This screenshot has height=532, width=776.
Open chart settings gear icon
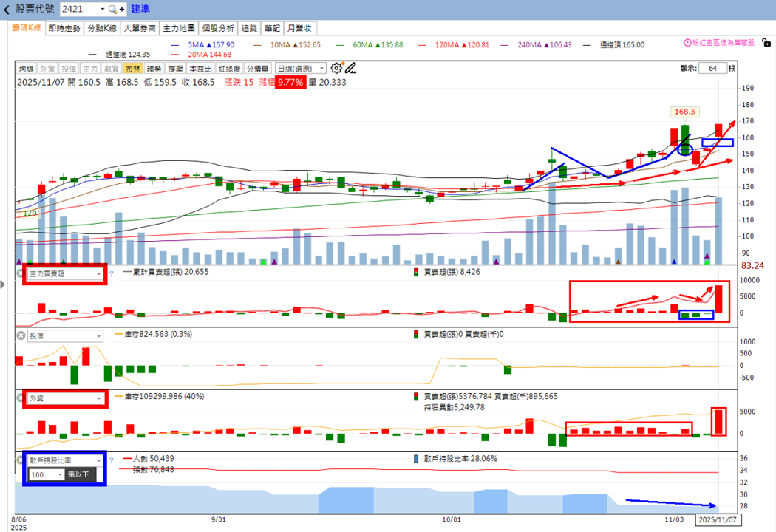tap(336, 68)
